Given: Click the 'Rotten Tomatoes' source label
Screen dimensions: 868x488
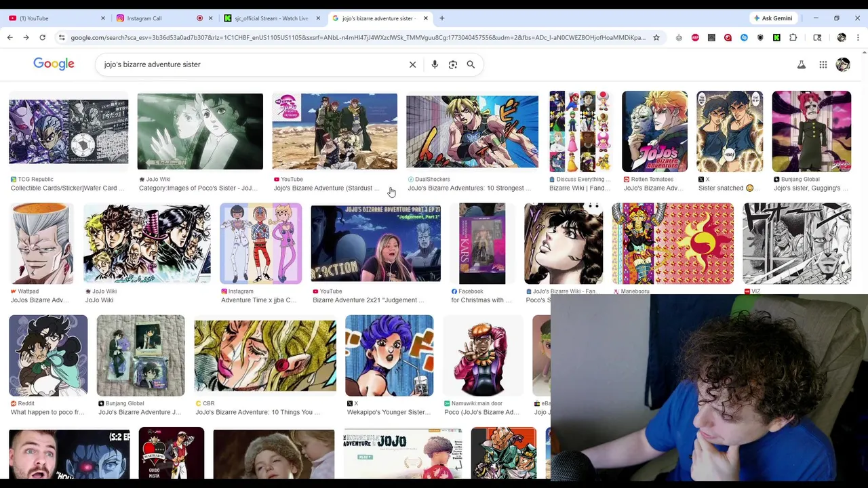Looking at the screenshot, I should (652, 180).
